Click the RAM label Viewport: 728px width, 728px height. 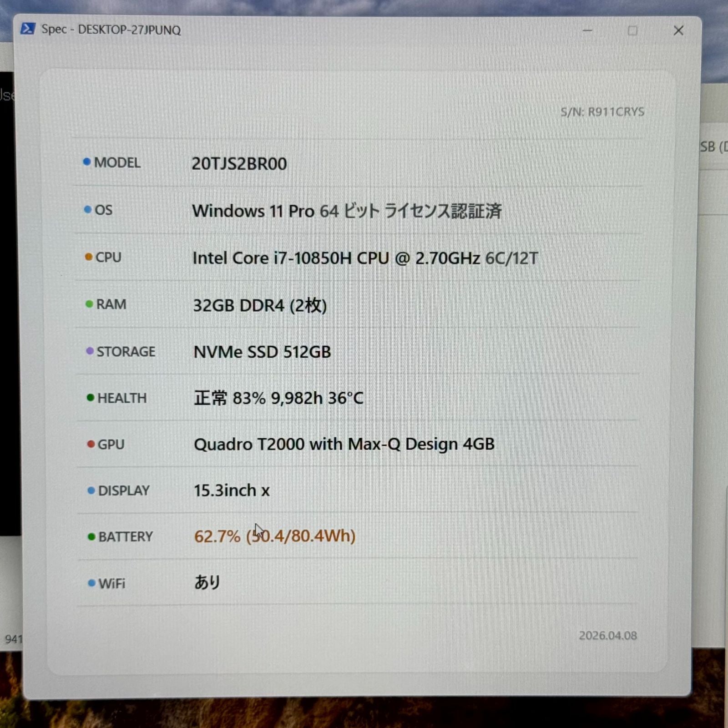pos(111,304)
